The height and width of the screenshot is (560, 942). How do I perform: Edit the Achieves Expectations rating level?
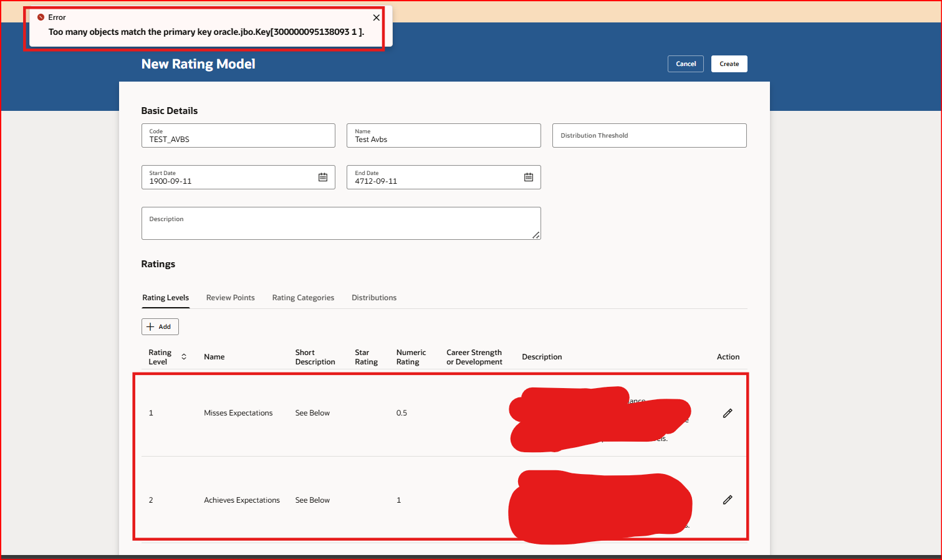tap(727, 499)
